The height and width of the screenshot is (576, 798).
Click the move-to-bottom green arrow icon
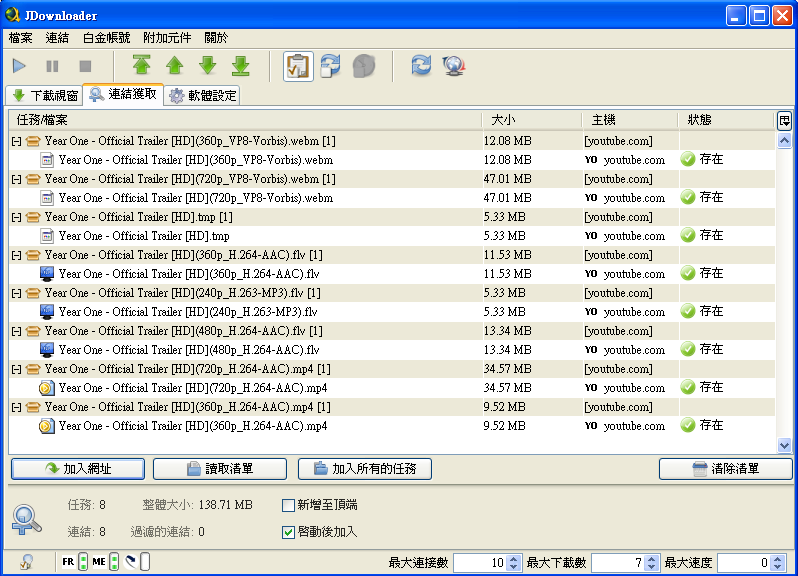(241, 66)
